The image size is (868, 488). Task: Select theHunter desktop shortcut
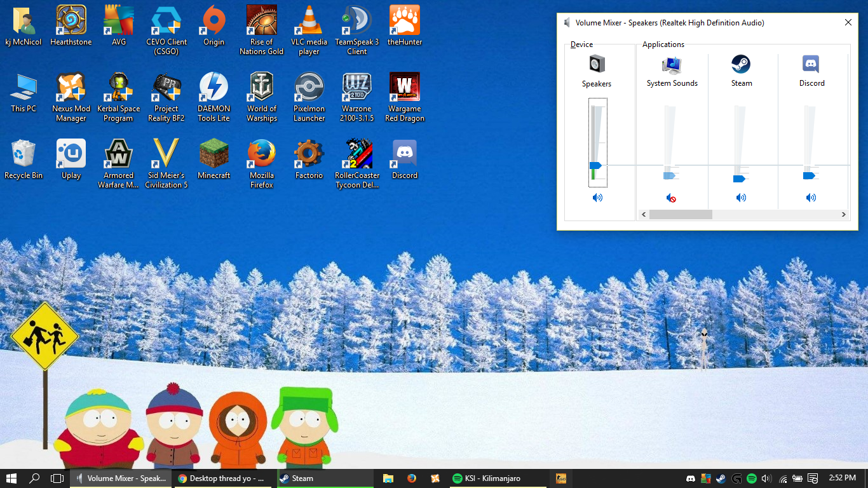[405, 26]
